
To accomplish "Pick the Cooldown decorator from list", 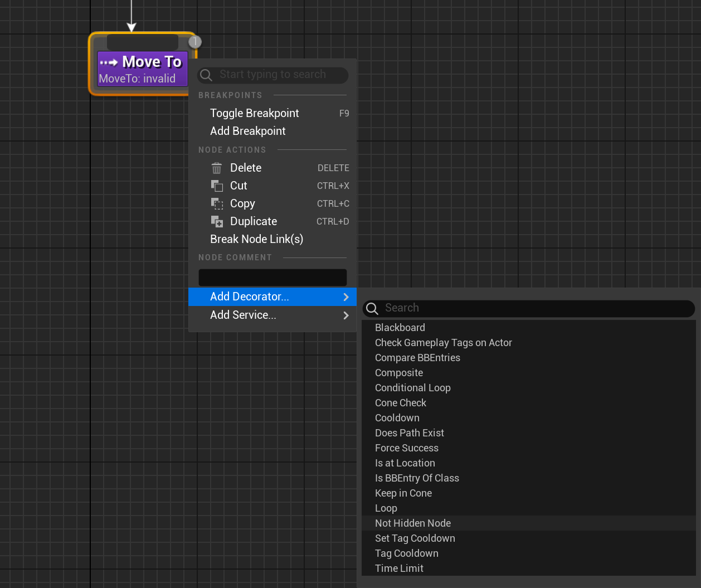I will pyautogui.click(x=397, y=418).
